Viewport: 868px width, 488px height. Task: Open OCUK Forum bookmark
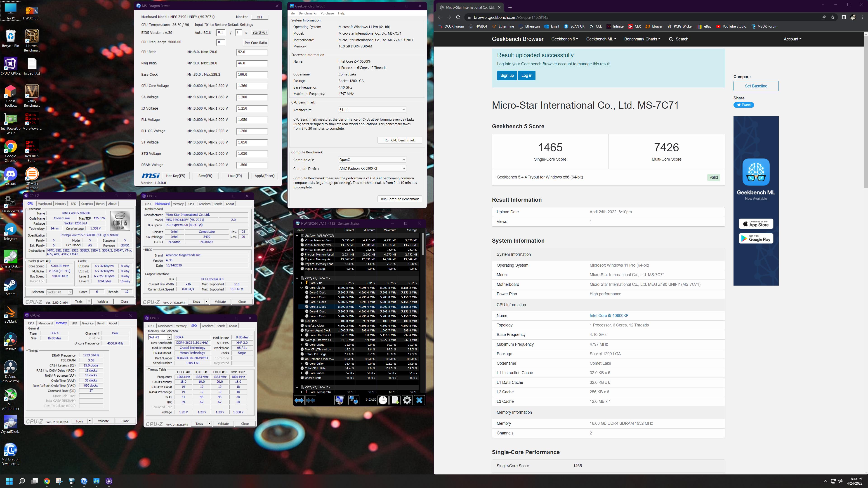[451, 26]
